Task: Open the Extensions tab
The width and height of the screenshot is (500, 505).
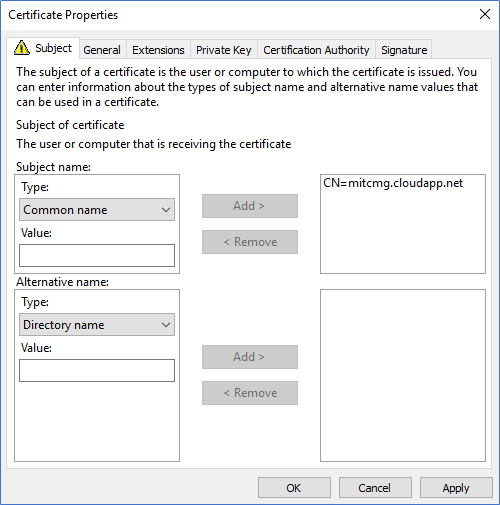Action: pyautogui.click(x=158, y=50)
